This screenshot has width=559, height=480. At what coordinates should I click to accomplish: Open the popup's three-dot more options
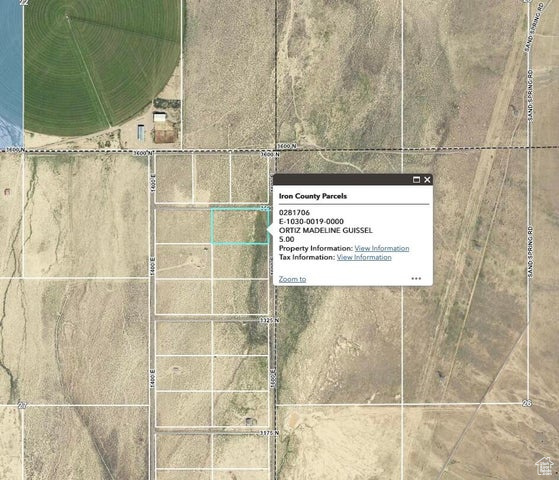click(416, 279)
